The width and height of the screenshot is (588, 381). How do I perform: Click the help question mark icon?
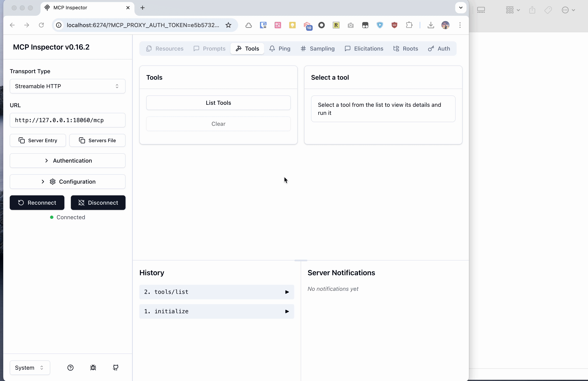(70, 368)
